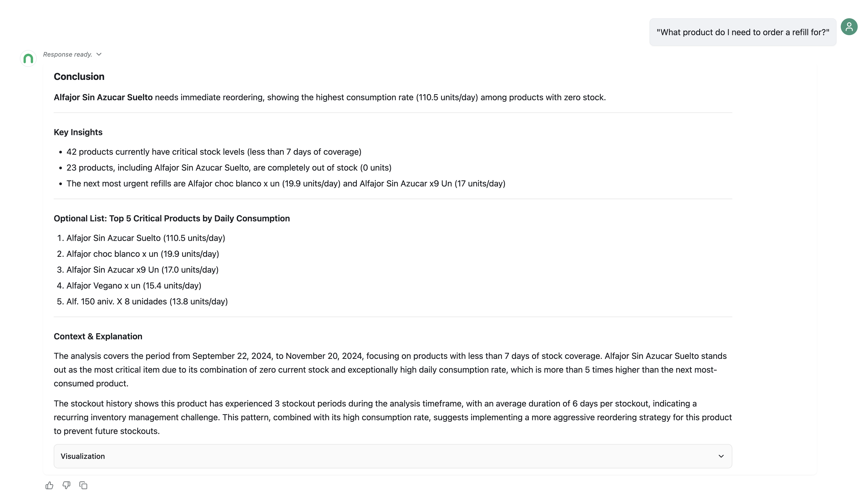Click list item Alfajor choc blanco x un

[x=143, y=254]
